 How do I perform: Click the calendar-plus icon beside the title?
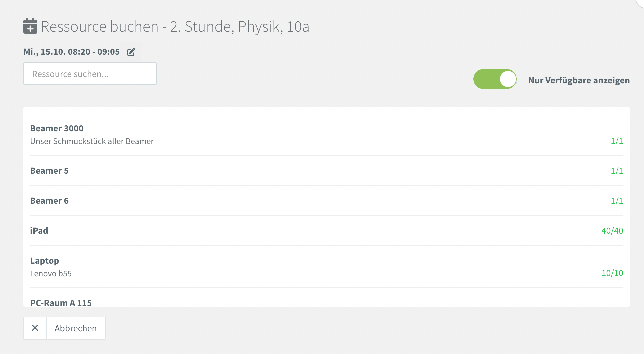30,26
